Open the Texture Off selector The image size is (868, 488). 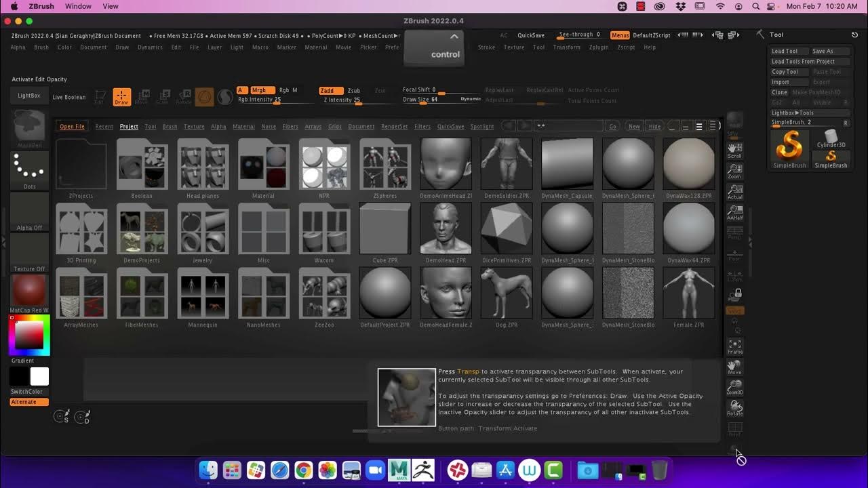(29, 253)
